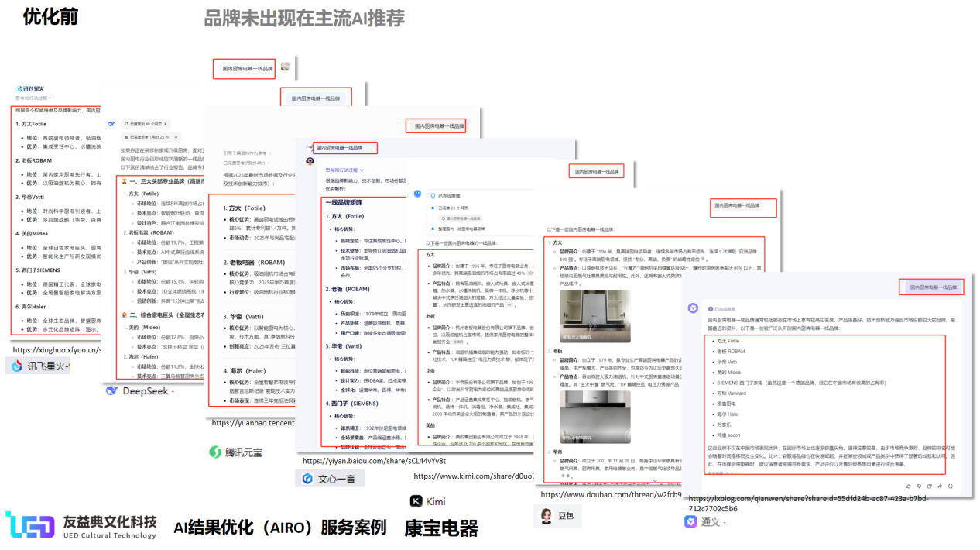Screen dimensions: 980x550
Task: Select heading 2. 老板ROBAM in 讯飞星火
Action: tap(34, 161)
